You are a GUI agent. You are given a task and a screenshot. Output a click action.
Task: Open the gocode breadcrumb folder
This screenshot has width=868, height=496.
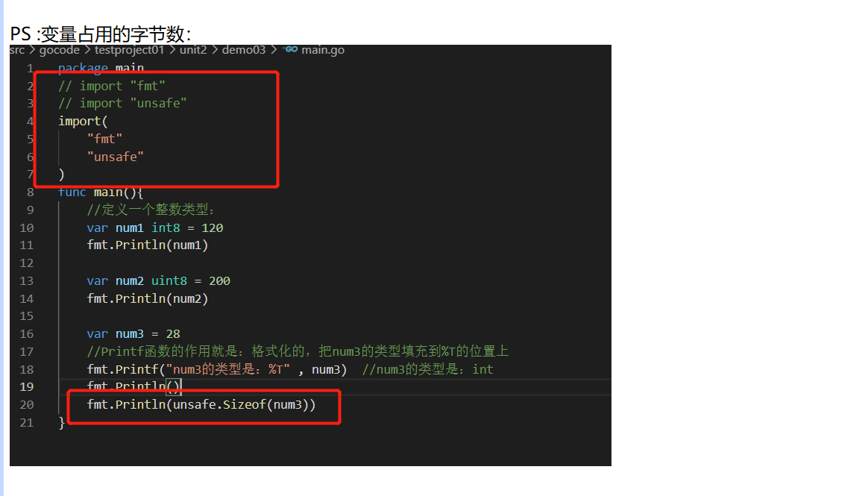click(59, 50)
